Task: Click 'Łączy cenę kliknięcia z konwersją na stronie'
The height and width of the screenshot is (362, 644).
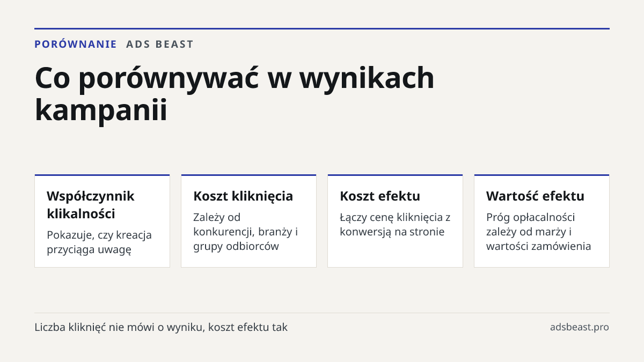Action: point(395,225)
